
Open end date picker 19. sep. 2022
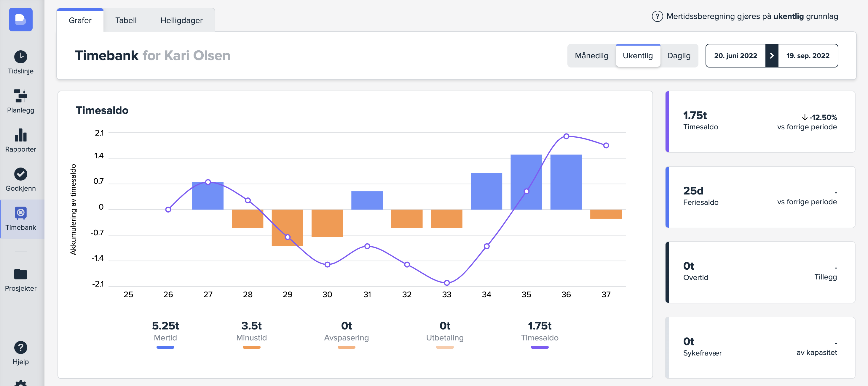[808, 56]
